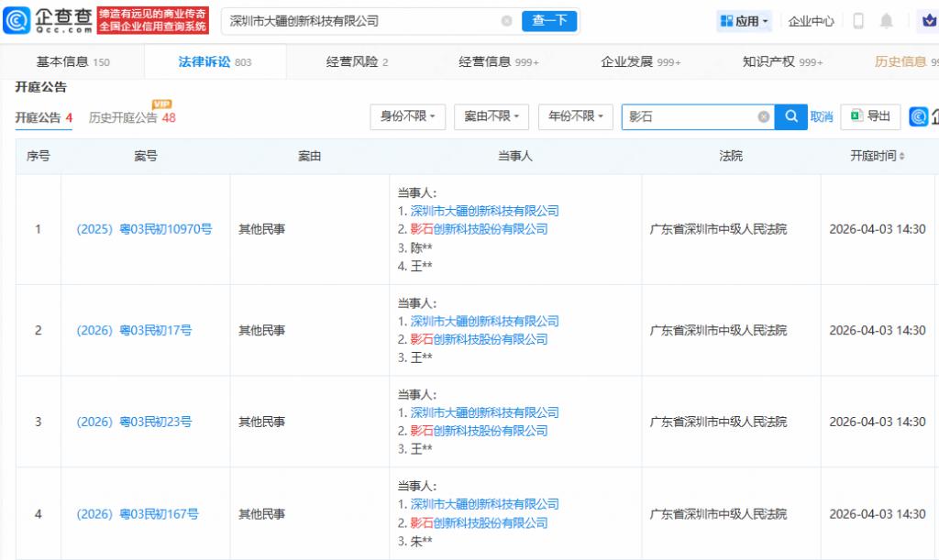Sort by 开庭时间 column arrows
Image resolution: width=939 pixels, height=560 pixels.
point(901,157)
